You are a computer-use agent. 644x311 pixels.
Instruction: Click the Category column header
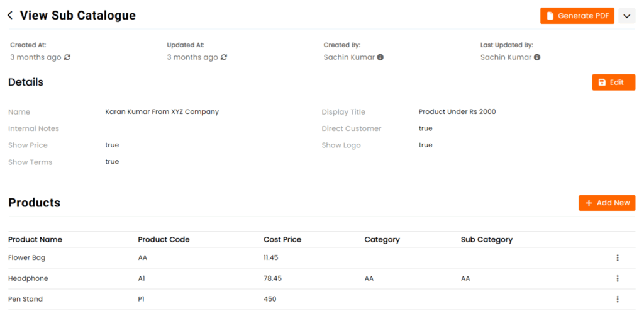382,239
